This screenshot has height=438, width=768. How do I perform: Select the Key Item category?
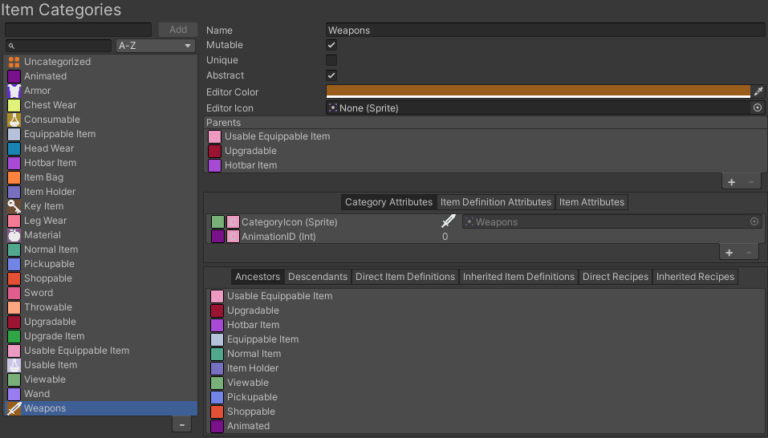coord(44,207)
